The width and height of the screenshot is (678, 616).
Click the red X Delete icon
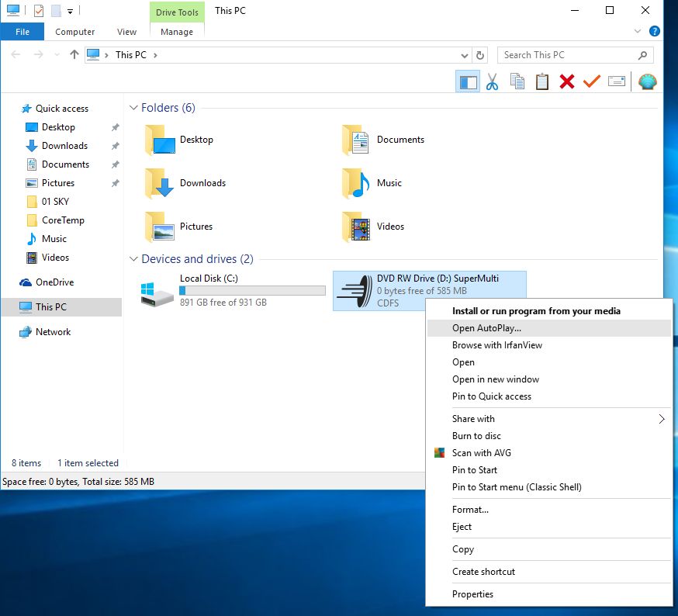pos(567,81)
